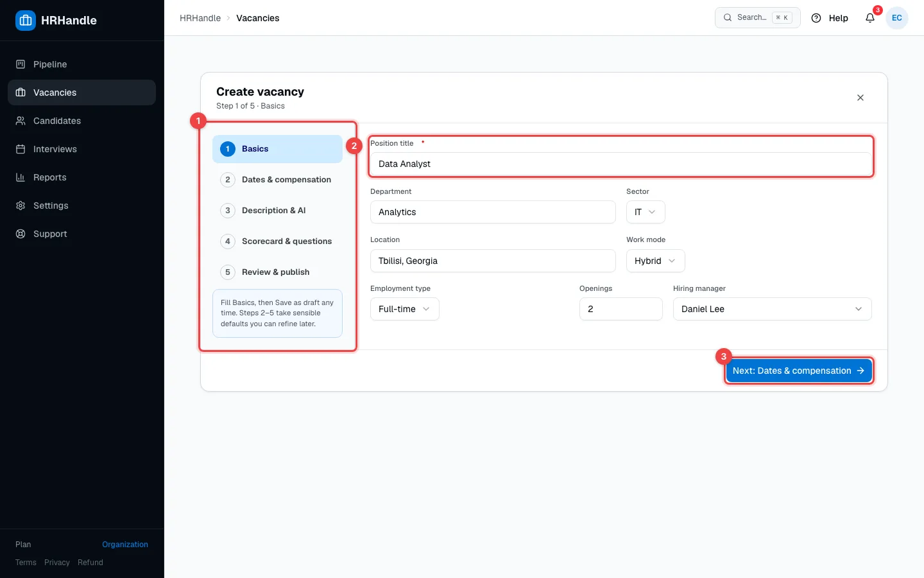Click Next: Dates & compensation button
This screenshot has height=578, width=924.
pyautogui.click(x=799, y=371)
